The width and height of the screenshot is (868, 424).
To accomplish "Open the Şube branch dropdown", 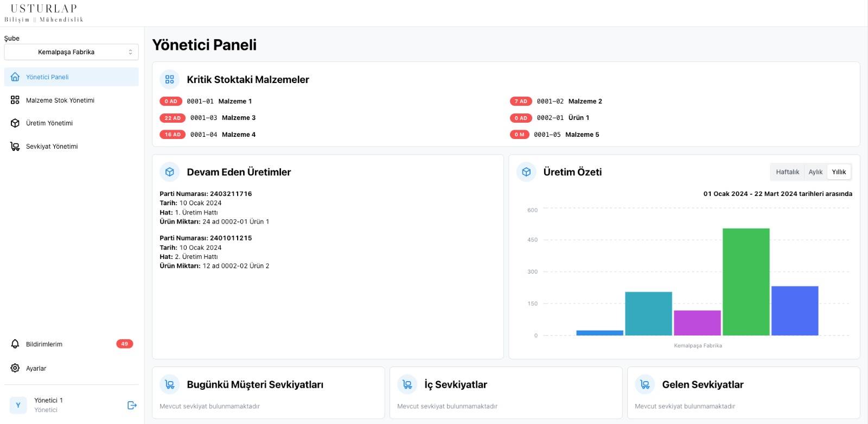I will coord(71,52).
